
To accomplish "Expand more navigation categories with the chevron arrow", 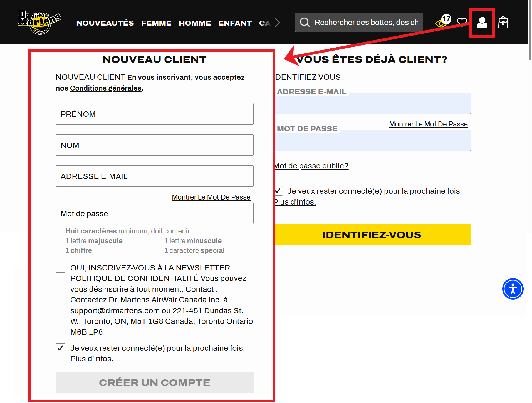I will click(x=278, y=23).
